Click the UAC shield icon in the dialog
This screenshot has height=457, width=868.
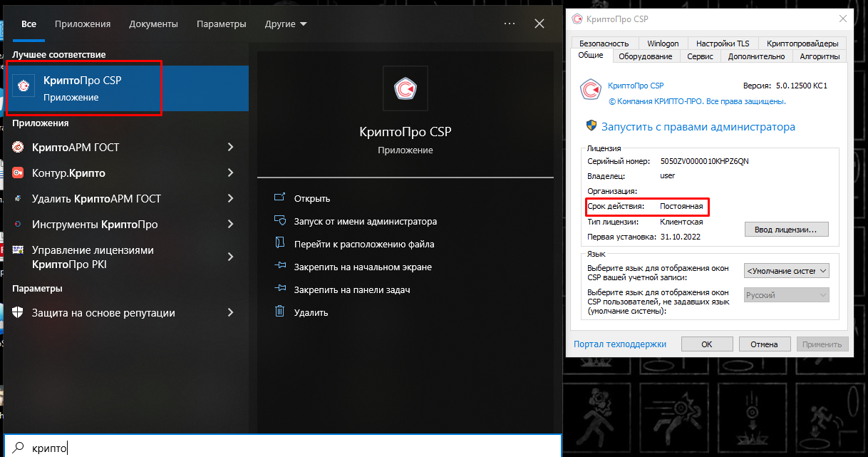(x=591, y=125)
